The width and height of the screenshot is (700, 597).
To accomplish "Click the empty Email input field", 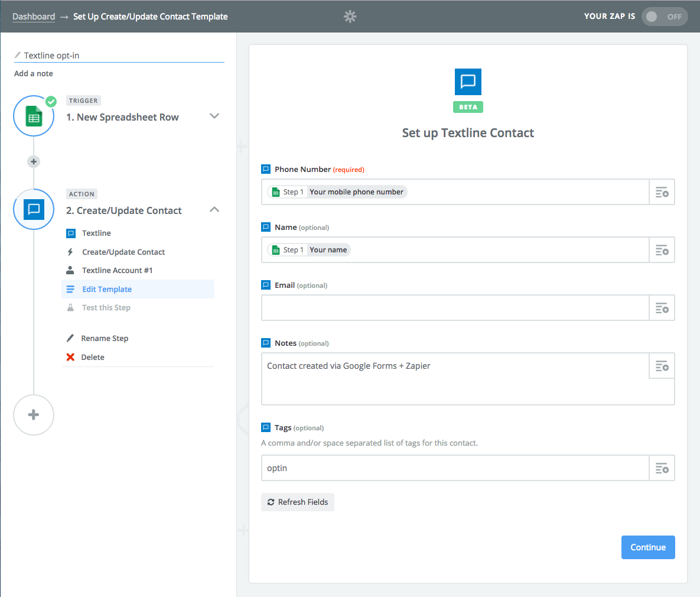I will pos(455,307).
